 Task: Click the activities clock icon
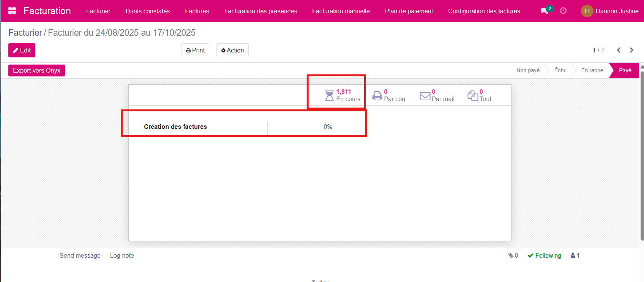[563, 11]
